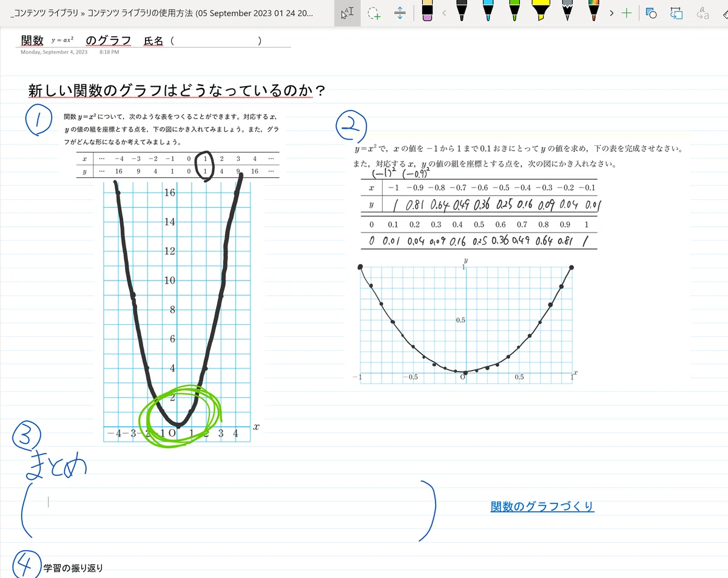Choose the Insert Space tool

(399, 13)
